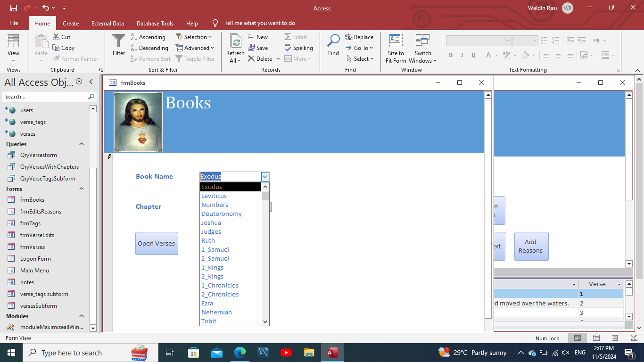The image size is (644, 362).
Task: Click the Save record icon
Action: click(252, 48)
